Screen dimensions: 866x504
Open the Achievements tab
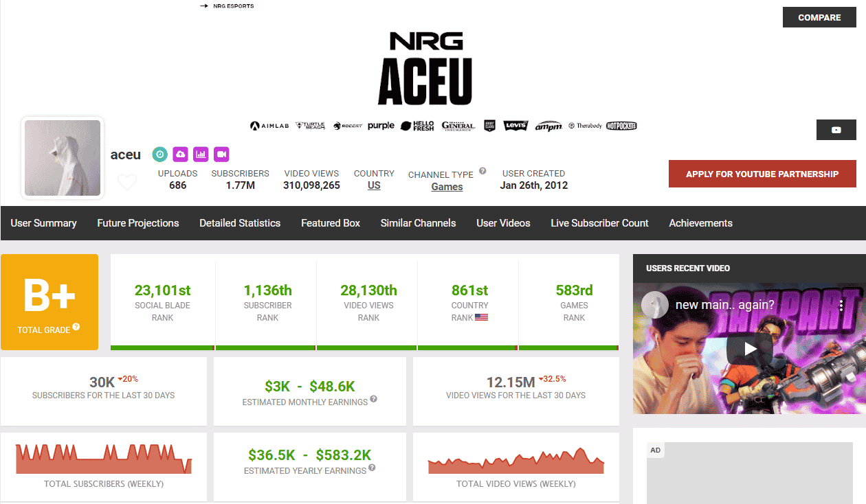(x=700, y=223)
